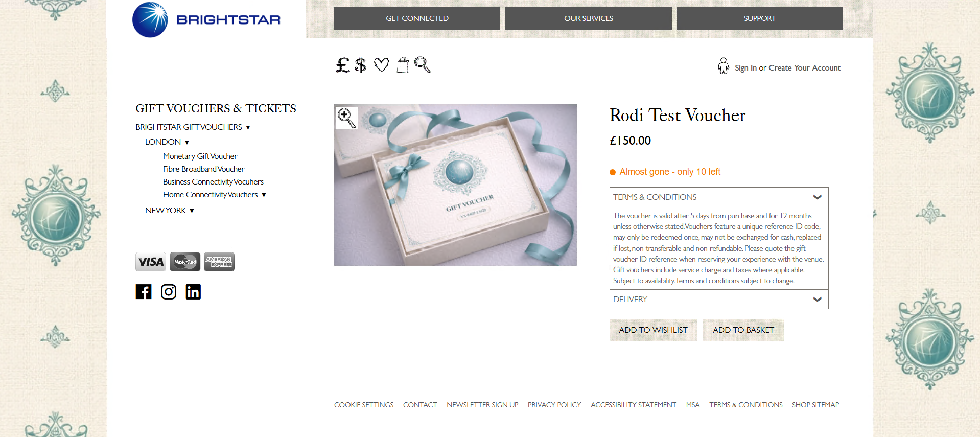Open the Our Services menu

coord(589,18)
